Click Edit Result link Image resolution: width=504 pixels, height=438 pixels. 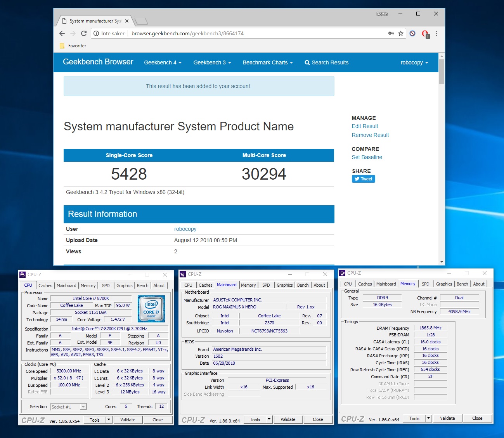pyautogui.click(x=365, y=126)
